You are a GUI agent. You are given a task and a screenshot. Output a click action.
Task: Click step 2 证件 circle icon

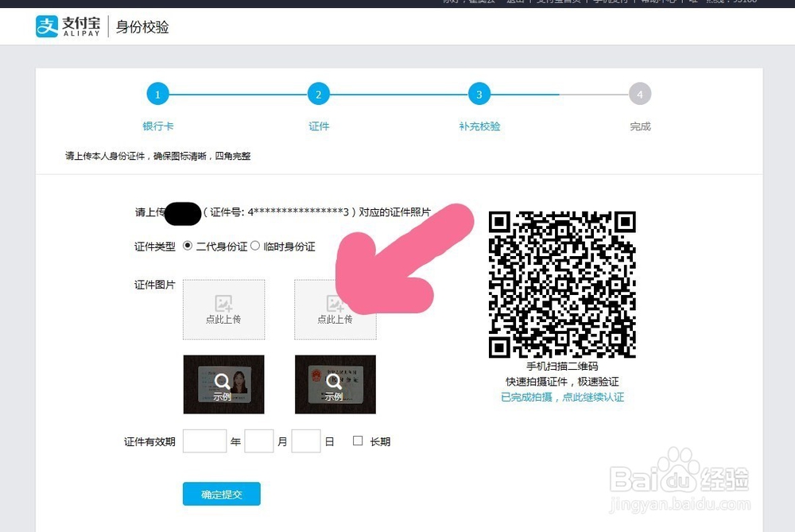click(x=318, y=94)
